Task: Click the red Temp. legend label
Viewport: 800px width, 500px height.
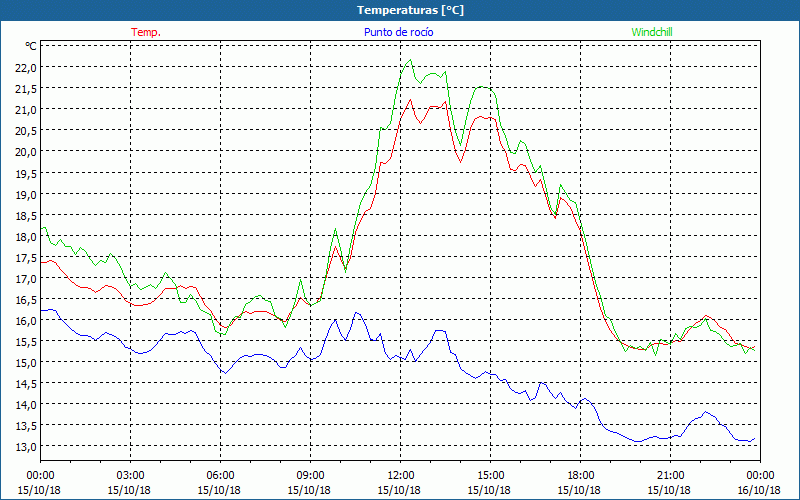Action: (146, 32)
